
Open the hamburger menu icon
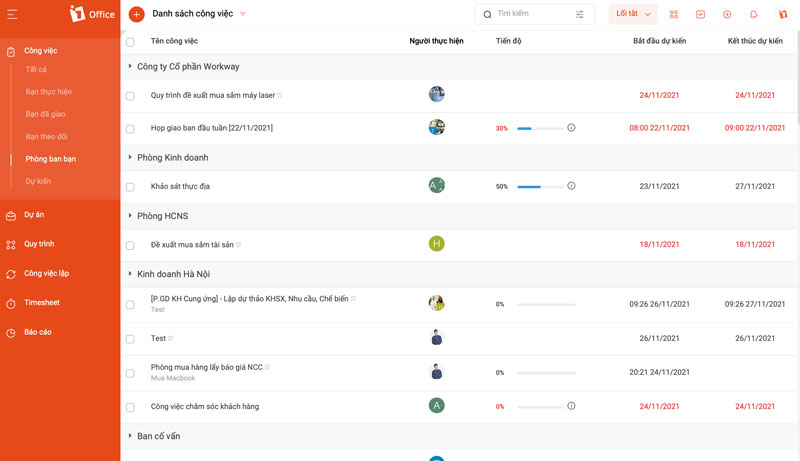[x=12, y=14]
